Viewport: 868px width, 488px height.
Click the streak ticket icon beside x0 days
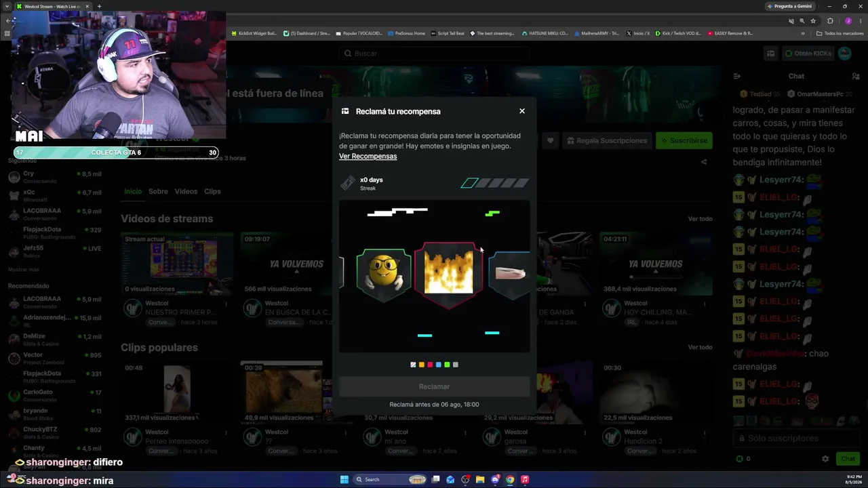pyautogui.click(x=347, y=183)
